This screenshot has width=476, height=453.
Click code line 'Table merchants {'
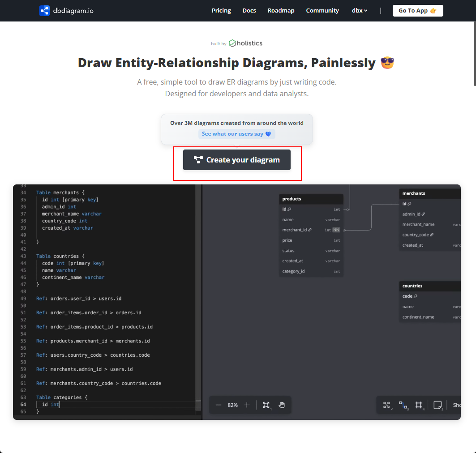click(60, 192)
